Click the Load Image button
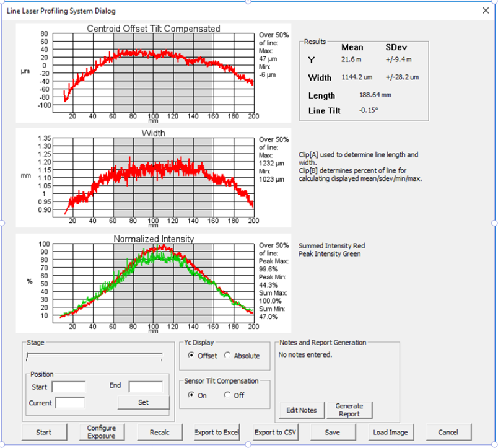Image resolution: width=498 pixels, height=448 pixels. [x=390, y=432]
